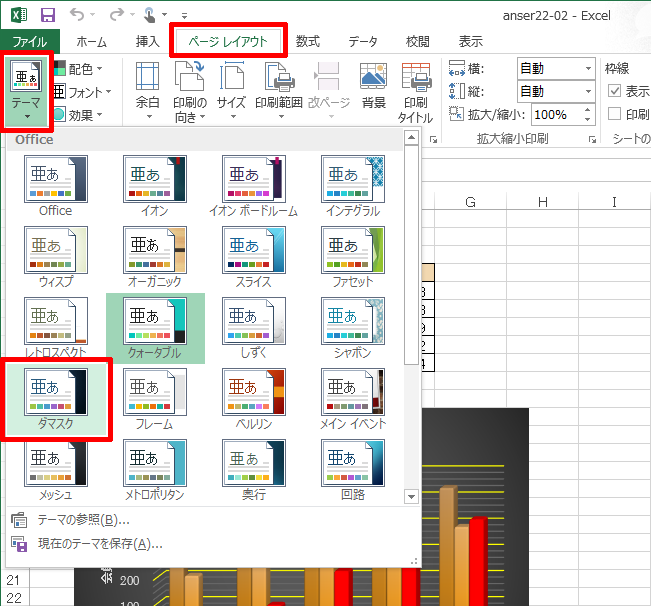
Task: Select the メトロポリタン theme
Action: tap(155, 470)
